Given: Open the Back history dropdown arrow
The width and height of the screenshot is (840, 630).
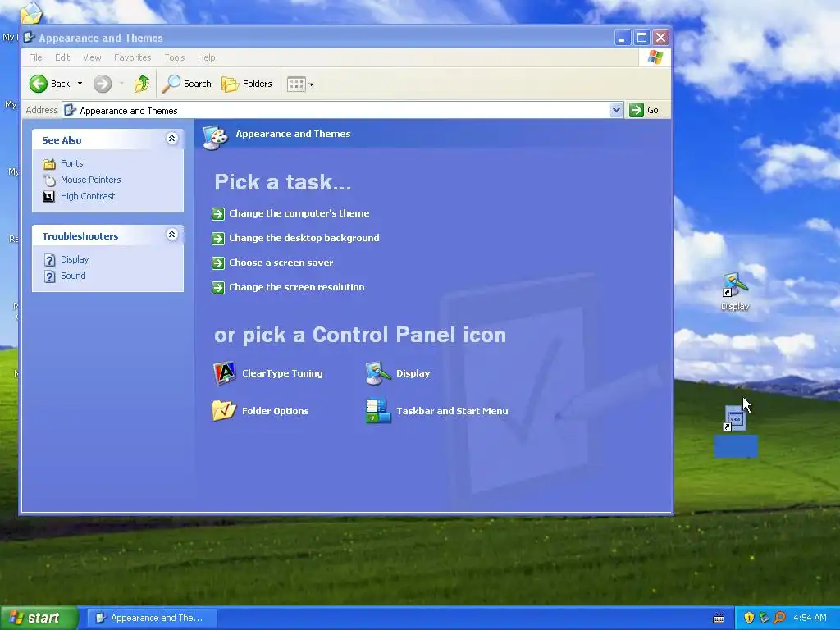Looking at the screenshot, I should pyautogui.click(x=80, y=84).
